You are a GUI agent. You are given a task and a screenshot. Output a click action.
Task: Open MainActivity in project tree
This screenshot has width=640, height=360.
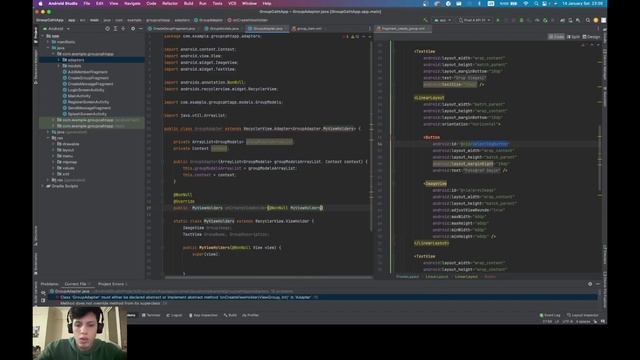pyautogui.click(x=79, y=96)
